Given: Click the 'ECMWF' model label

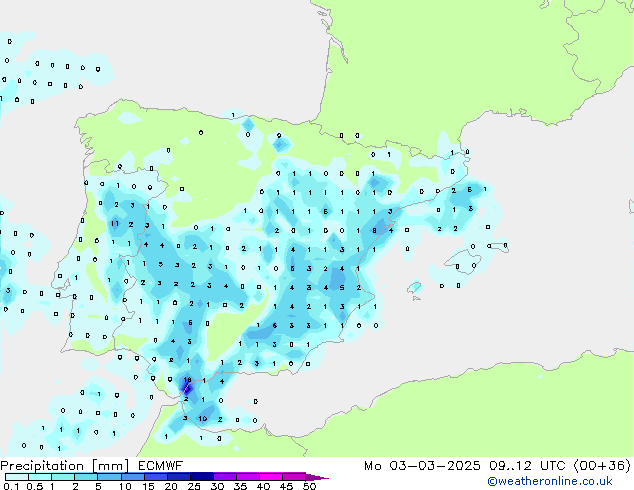Looking at the screenshot, I should pyautogui.click(x=161, y=466).
